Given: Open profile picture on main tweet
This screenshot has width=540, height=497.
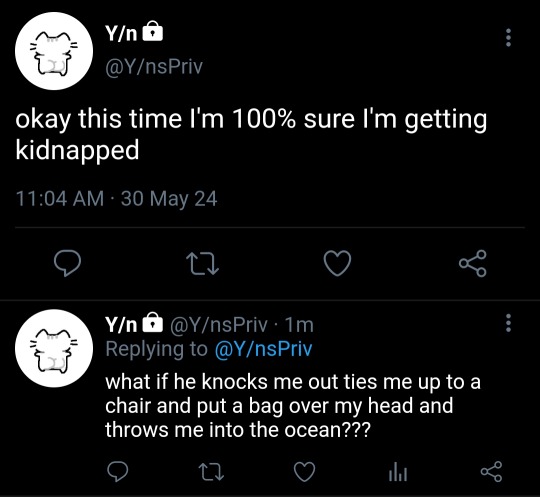Looking at the screenshot, I should pos(54,51).
